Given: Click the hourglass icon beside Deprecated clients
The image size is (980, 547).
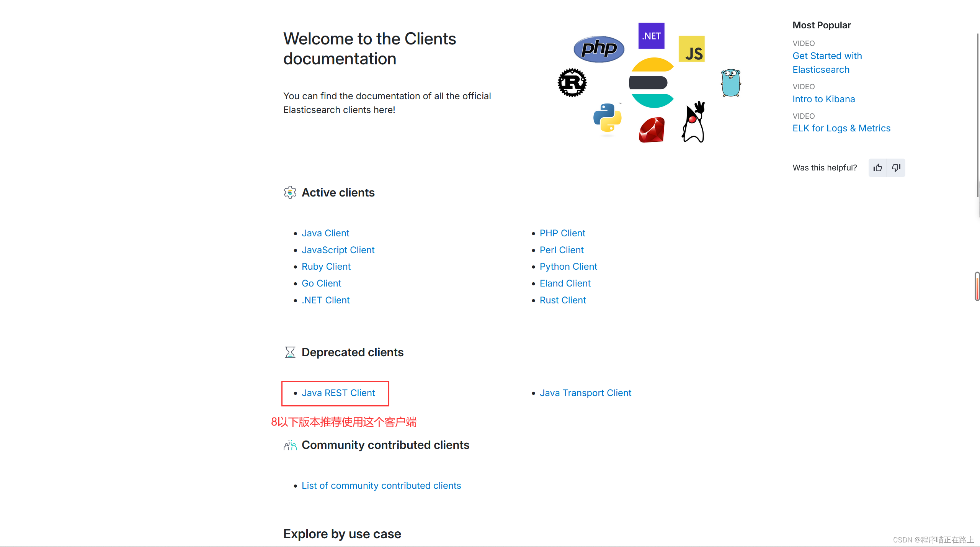Looking at the screenshot, I should (290, 352).
